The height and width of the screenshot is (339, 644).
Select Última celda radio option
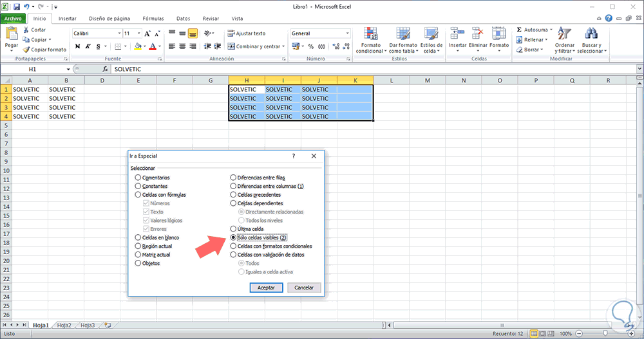[x=233, y=228]
